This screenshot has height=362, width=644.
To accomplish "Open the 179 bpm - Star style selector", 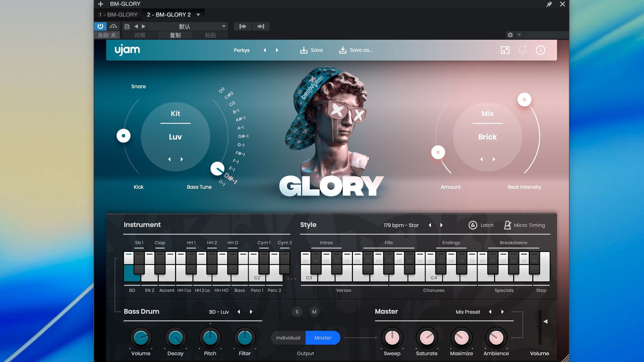I will click(x=401, y=225).
